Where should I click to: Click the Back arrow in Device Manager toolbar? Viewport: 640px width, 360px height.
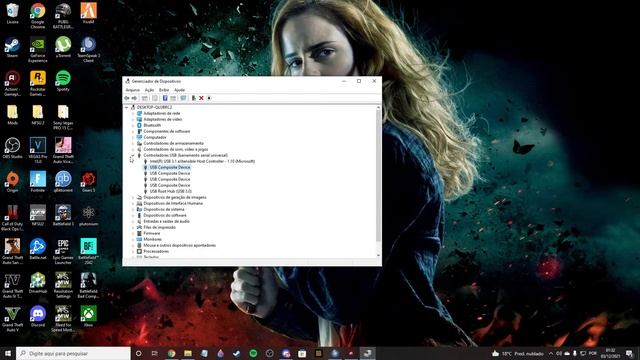(x=127, y=98)
